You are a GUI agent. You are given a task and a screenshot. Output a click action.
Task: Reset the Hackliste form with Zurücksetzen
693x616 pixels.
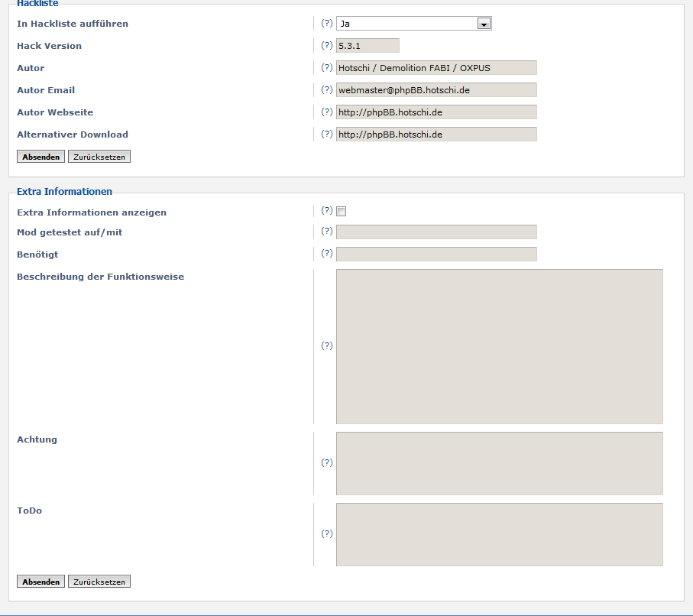(x=99, y=156)
